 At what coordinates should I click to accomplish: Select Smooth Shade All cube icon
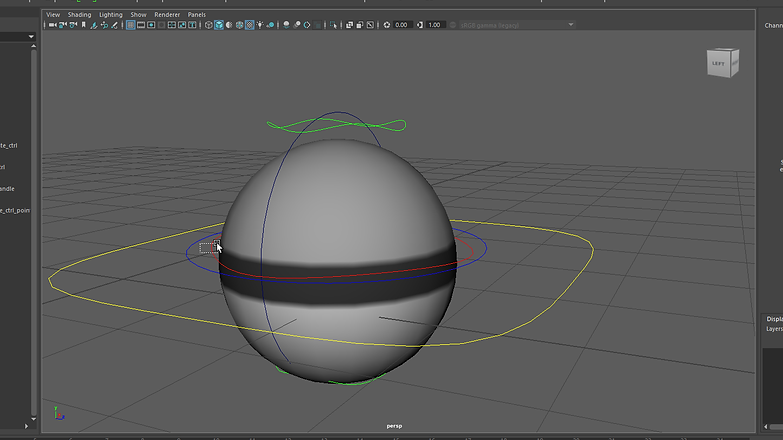219,25
